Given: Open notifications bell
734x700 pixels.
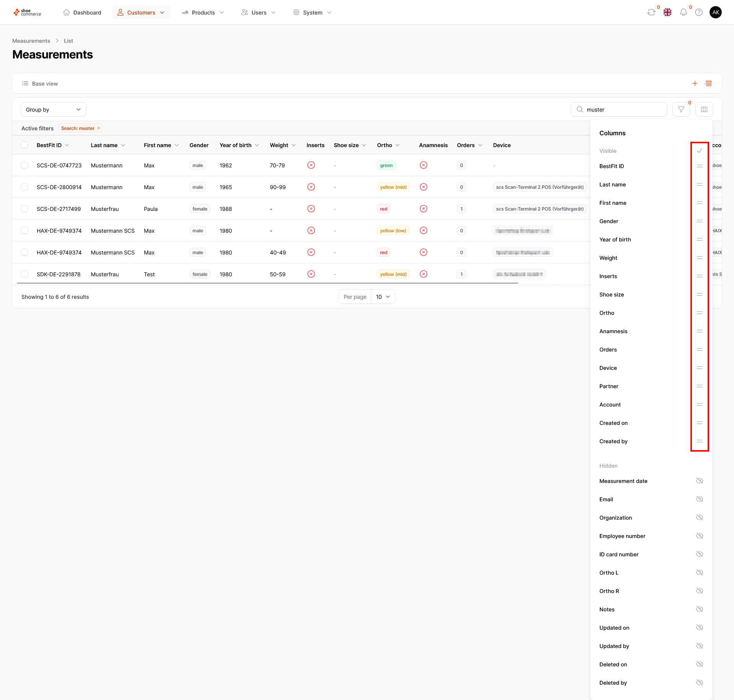Looking at the screenshot, I should point(683,13).
